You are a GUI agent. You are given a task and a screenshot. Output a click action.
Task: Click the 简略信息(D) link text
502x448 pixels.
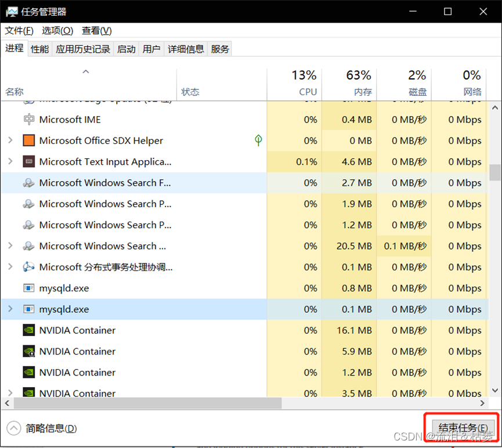[51, 428]
